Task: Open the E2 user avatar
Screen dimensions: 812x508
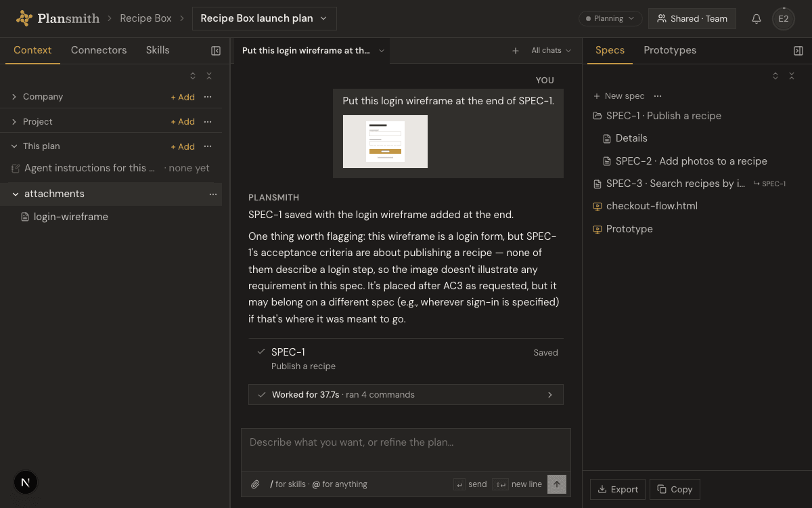Action: tap(783, 19)
